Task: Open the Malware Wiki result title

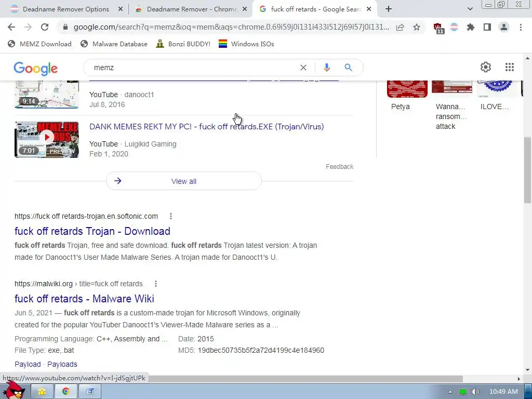Action: pyautogui.click(x=84, y=299)
